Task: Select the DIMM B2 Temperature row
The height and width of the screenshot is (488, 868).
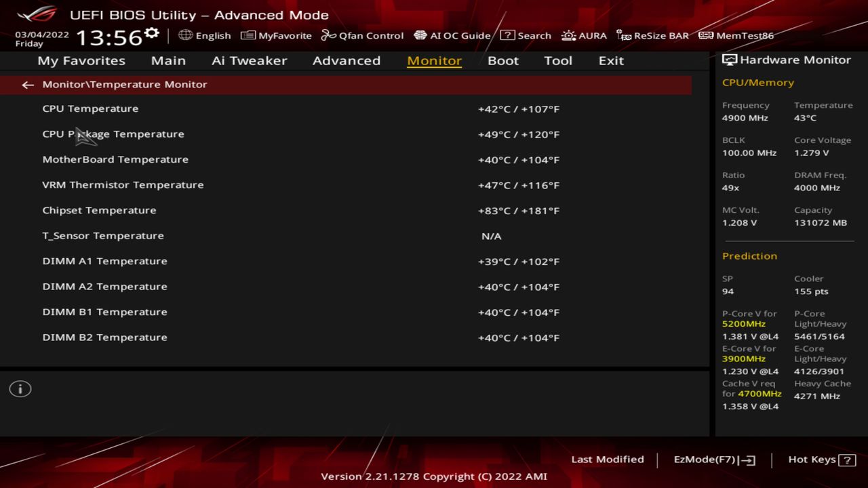Action: 346,338
